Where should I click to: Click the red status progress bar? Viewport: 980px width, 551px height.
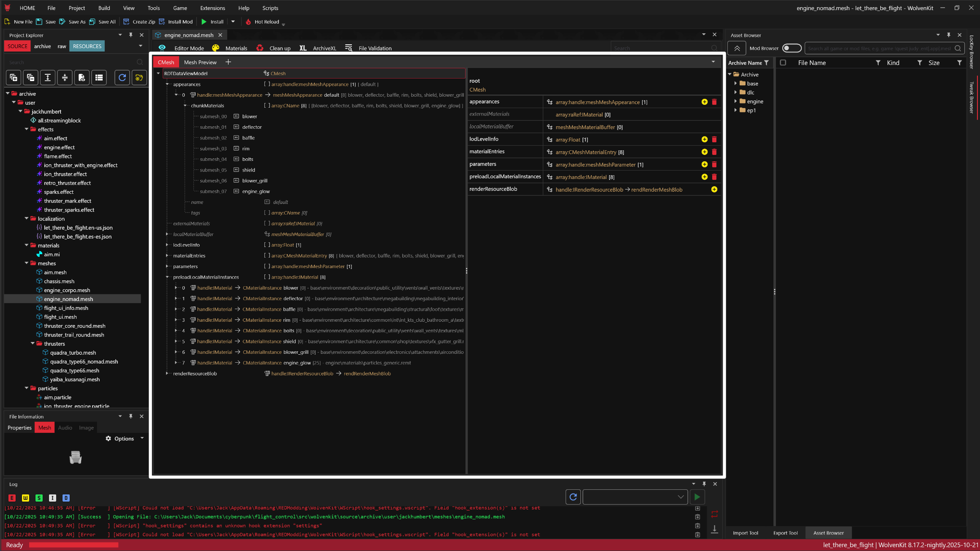(73, 545)
